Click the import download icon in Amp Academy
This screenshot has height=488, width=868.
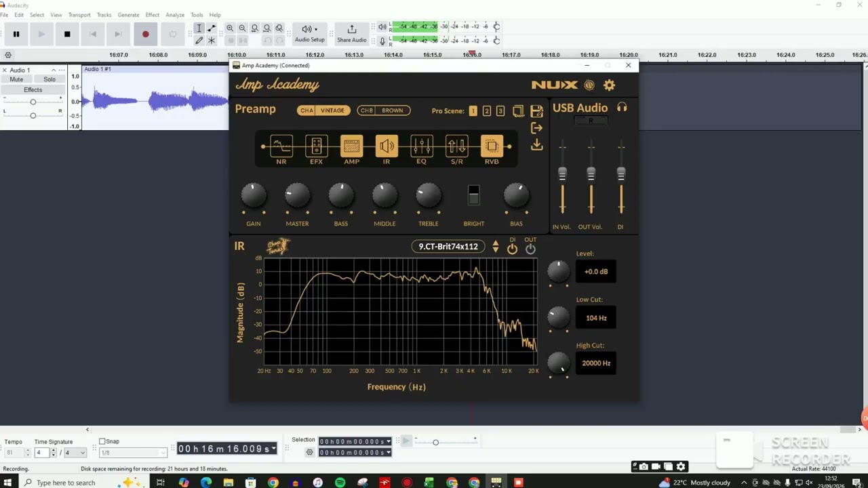click(536, 144)
